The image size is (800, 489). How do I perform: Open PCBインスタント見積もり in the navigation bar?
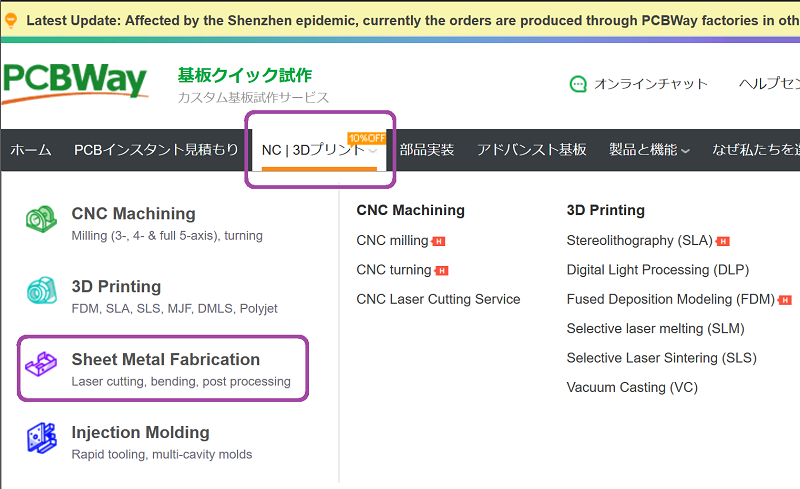(x=156, y=150)
